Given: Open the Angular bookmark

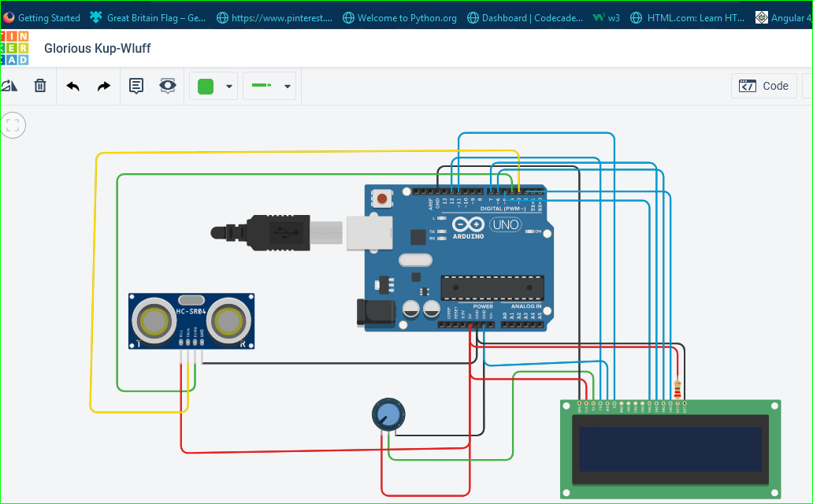Looking at the screenshot, I should 783,17.
